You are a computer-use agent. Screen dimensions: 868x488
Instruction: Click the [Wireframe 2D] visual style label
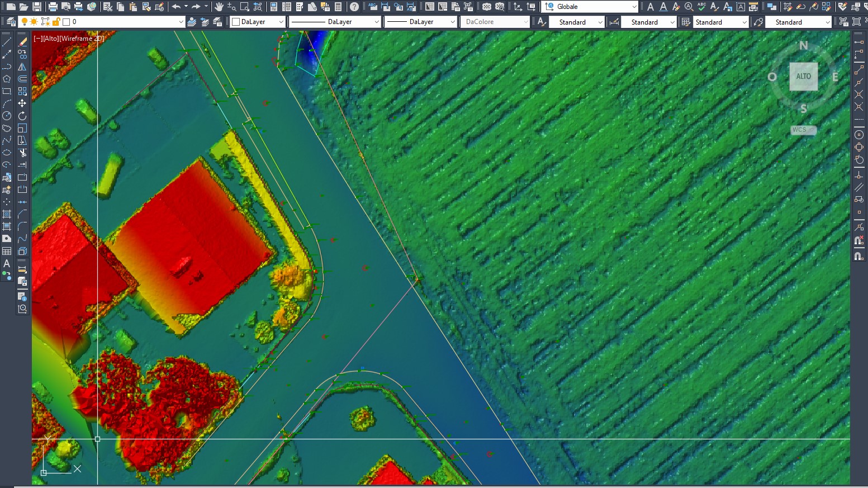(82, 39)
